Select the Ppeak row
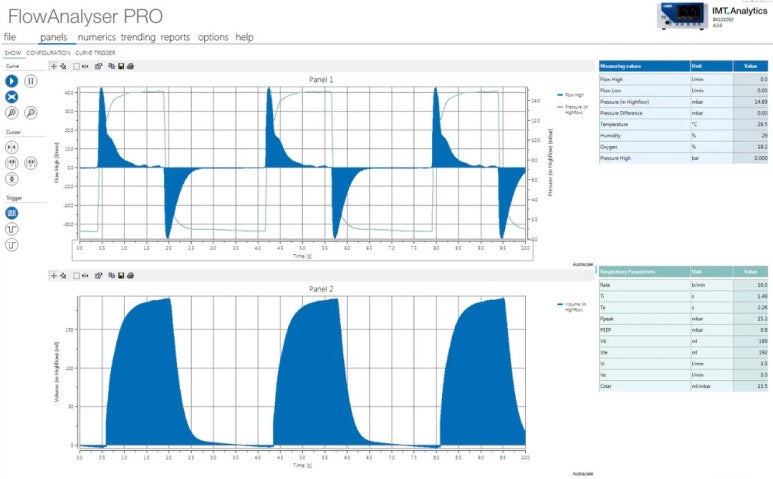Image resolution: width=773 pixels, height=479 pixels. [683, 319]
